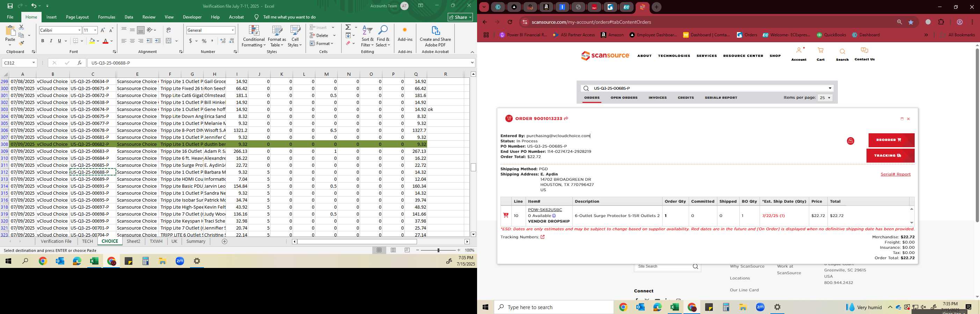
Task: Click red Font Color swatch
Action: coord(106,41)
